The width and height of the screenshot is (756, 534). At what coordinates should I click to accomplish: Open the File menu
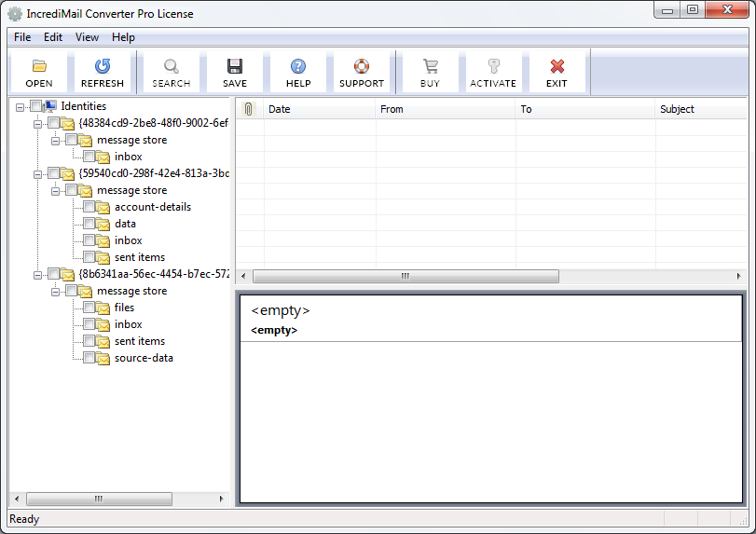coord(22,37)
